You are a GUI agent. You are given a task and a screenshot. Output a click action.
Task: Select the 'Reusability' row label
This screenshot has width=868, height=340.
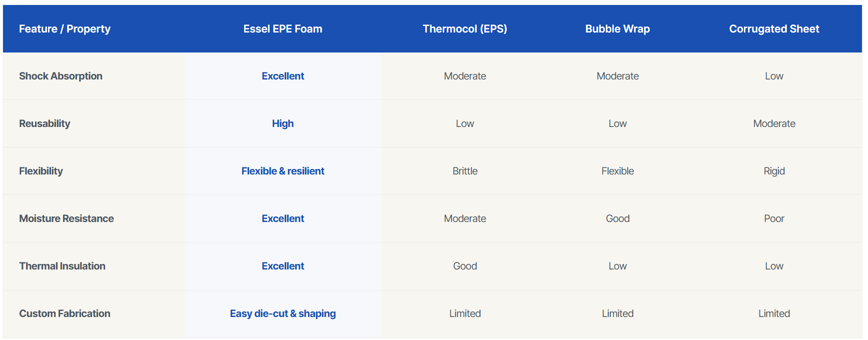(x=45, y=123)
